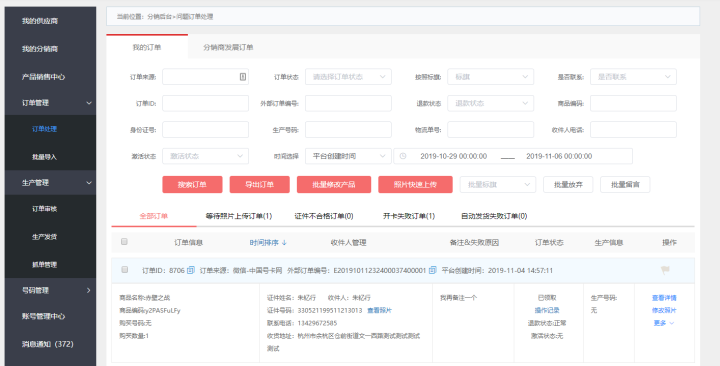Click the 修改照片 link

(x=664, y=310)
